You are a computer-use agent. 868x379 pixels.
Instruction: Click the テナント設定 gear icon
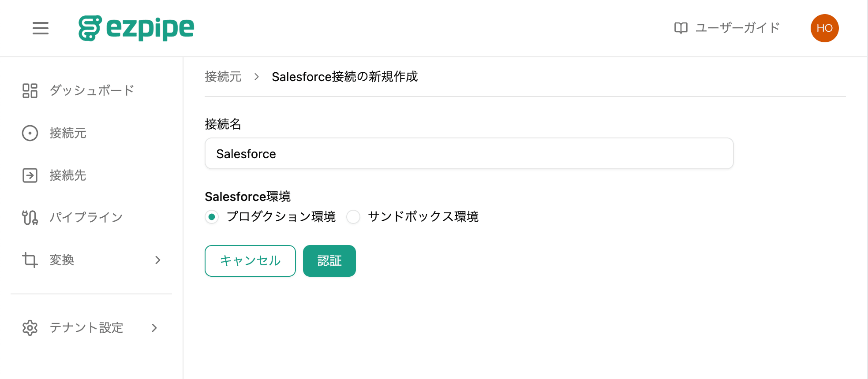click(x=30, y=328)
